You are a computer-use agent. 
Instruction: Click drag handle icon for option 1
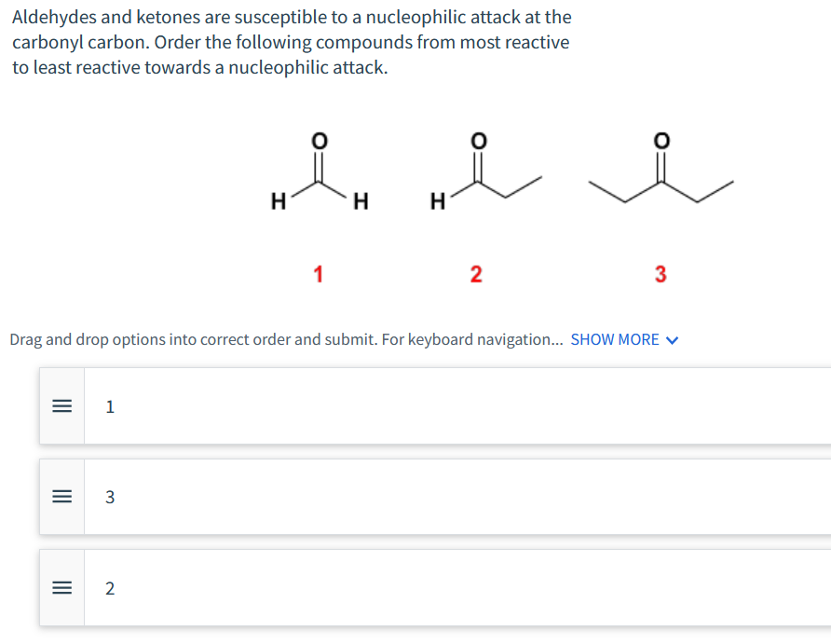coord(61,406)
